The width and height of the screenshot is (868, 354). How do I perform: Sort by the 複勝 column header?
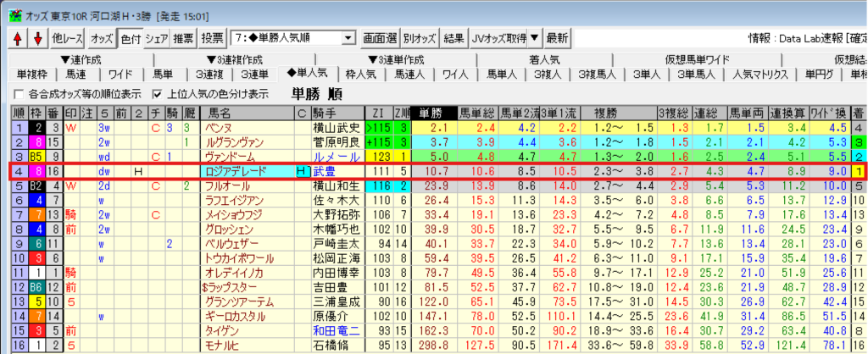pyautogui.click(x=629, y=113)
